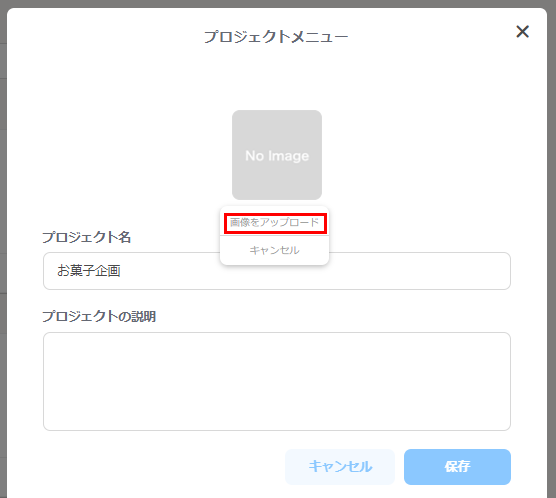Click the No Image project thumbnail
Image resolution: width=556 pixels, height=498 pixels.
(277, 155)
